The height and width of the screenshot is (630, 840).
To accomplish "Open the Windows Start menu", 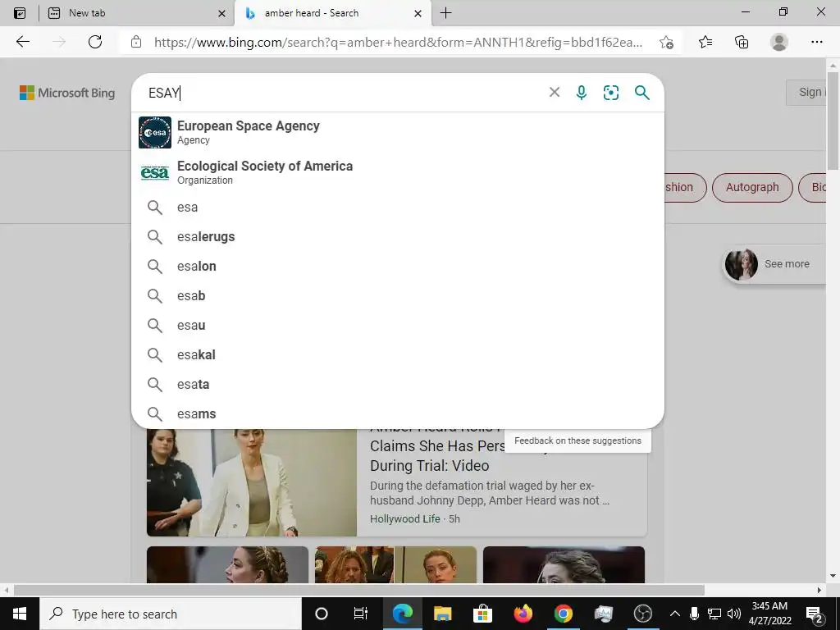I will 20,614.
